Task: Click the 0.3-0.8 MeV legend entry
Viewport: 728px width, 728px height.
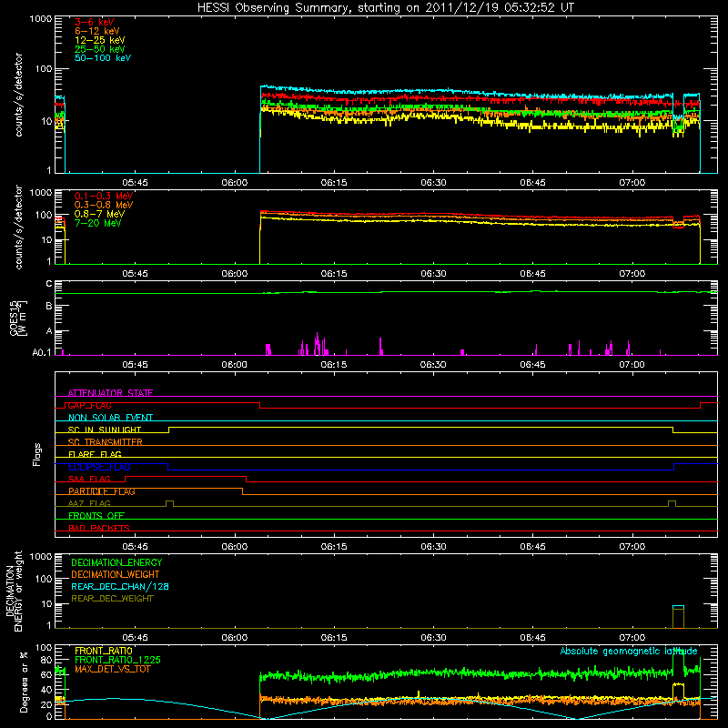Action: pos(104,205)
